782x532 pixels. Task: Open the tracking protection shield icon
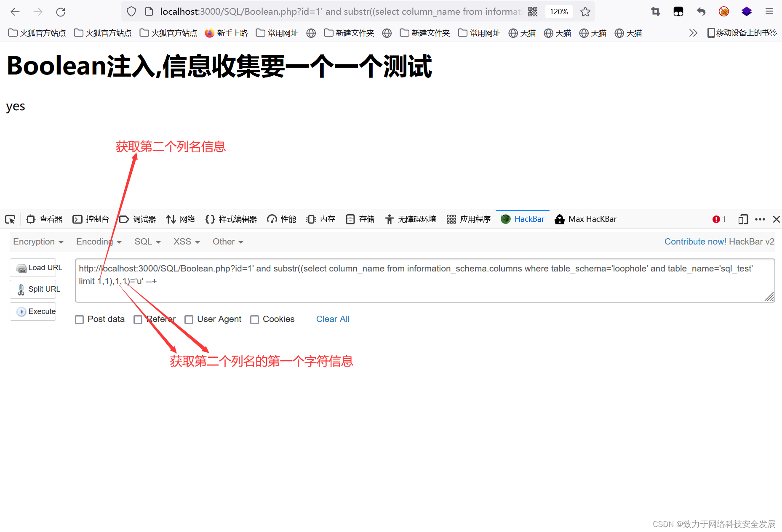click(x=131, y=12)
